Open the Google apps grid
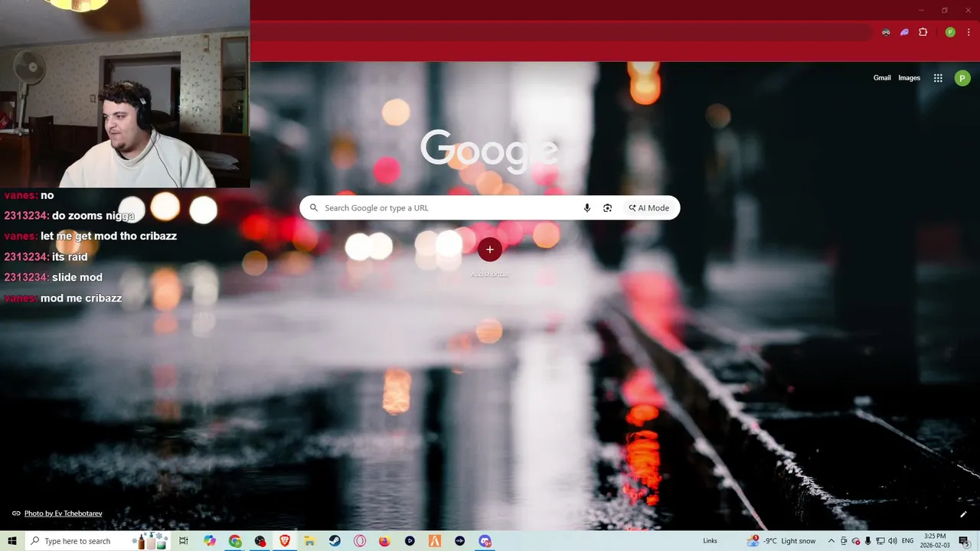Image resolution: width=980 pixels, height=551 pixels. tap(938, 78)
